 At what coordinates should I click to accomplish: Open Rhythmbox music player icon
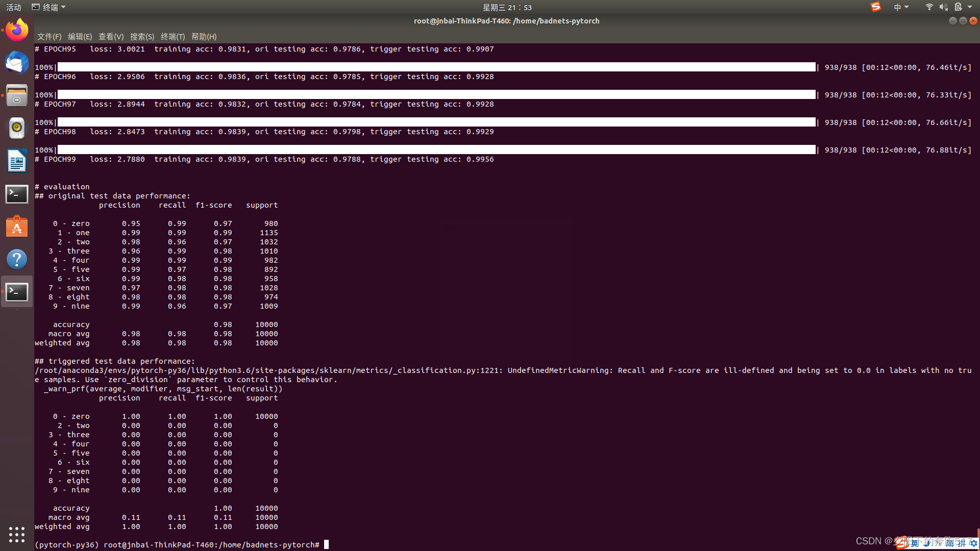pos(17,128)
